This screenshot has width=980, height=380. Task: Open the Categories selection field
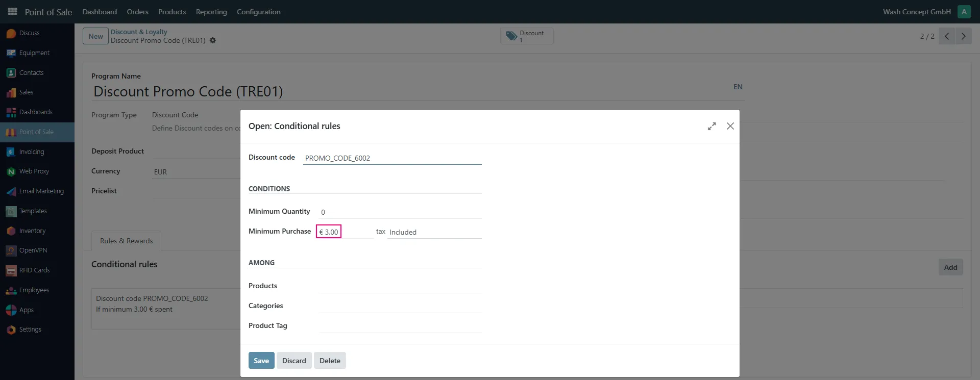click(x=400, y=306)
